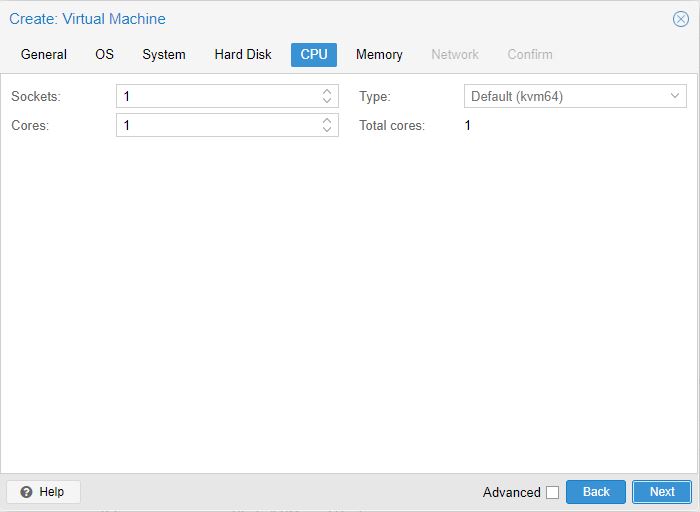Select the CPU tab
700x512 pixels.
pos(314,55)
